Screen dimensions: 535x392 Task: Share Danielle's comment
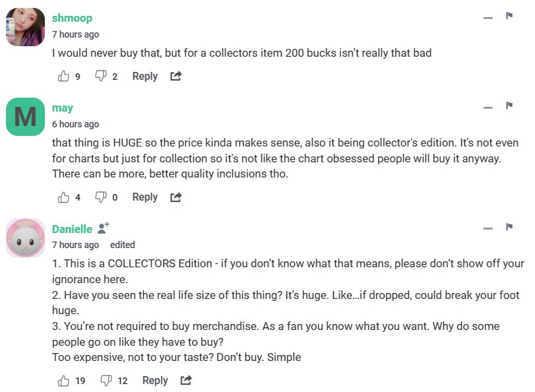(x=186, y=381)
